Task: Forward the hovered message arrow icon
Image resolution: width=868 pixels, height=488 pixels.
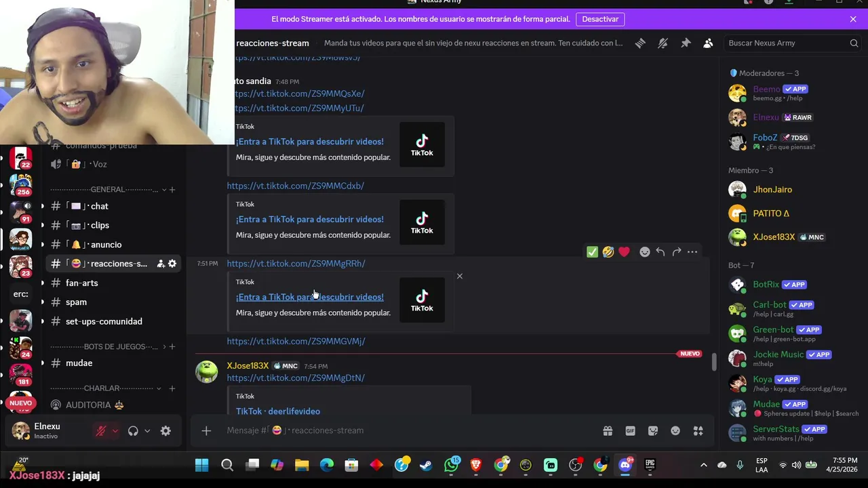Action: pyautogui.click(x=677, y=251)
